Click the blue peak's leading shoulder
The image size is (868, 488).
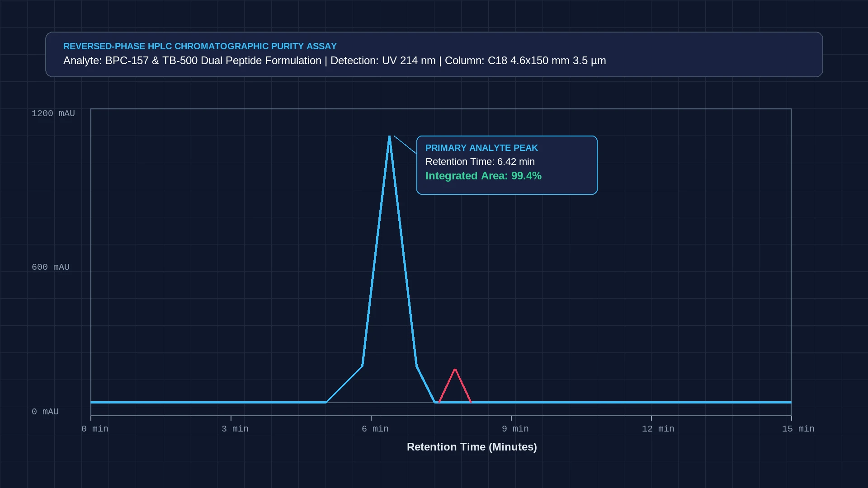point(344,384)
